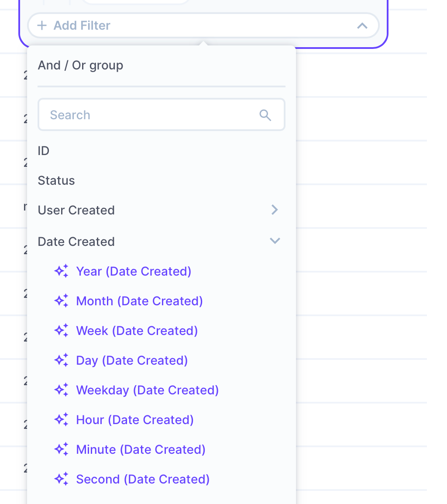
Task: Click the sparkle icon beside Week (Date Created)
Action: (61, 331)
